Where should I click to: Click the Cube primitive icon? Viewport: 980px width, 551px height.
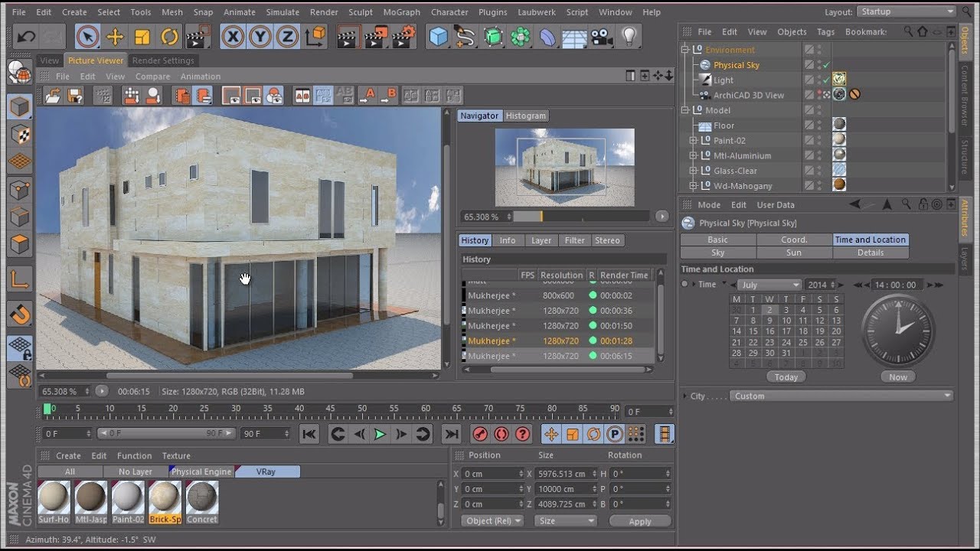438,36
